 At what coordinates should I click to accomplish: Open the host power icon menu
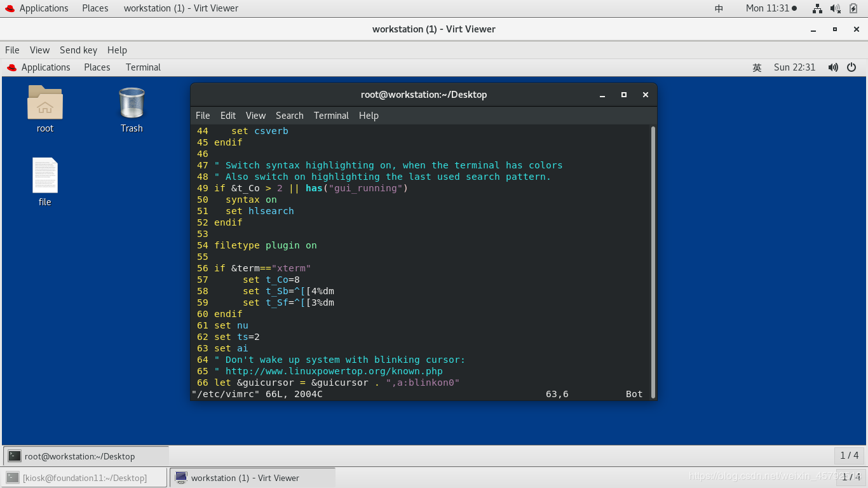coord(855,8)
